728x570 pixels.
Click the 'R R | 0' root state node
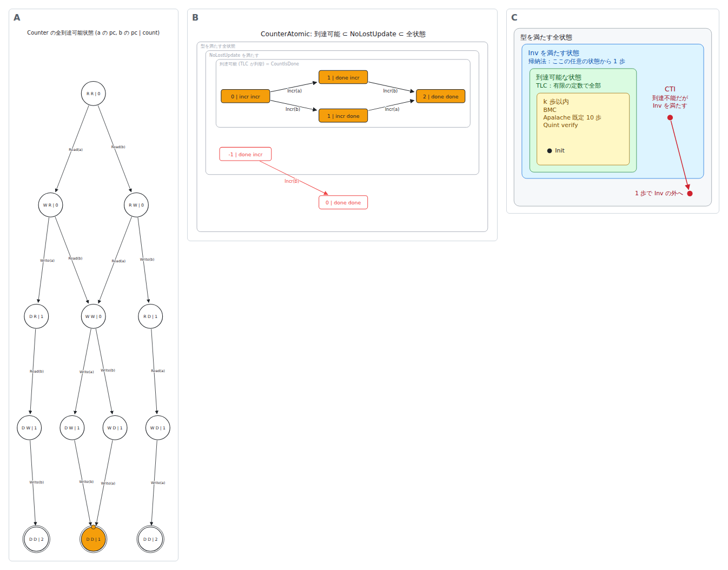tap(94, 94)
